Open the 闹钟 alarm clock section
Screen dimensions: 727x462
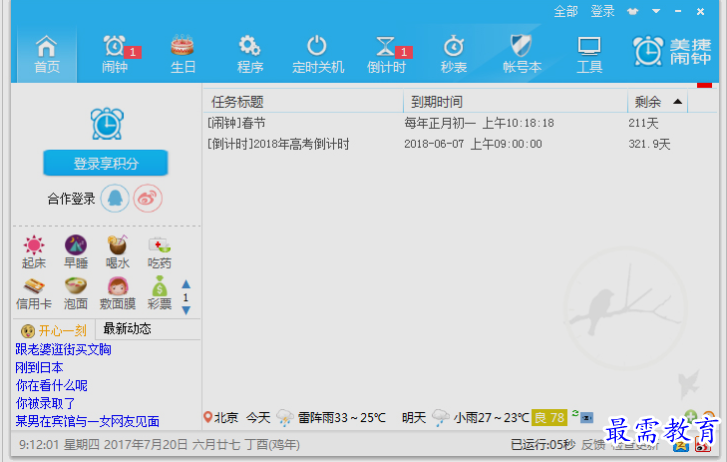point(115,55)
